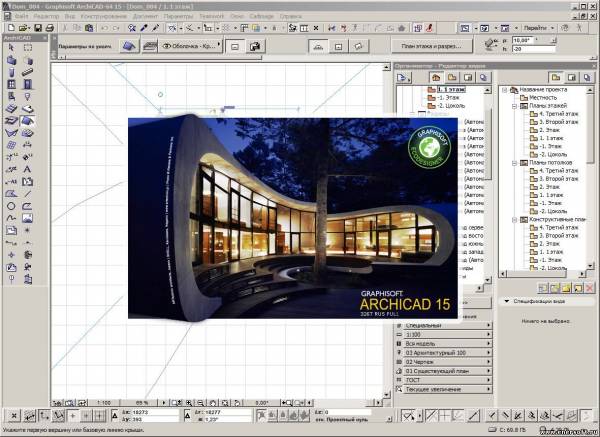Select the Door tool in the toolbox
Screen dimensions: 600x437
pos(27,84)
